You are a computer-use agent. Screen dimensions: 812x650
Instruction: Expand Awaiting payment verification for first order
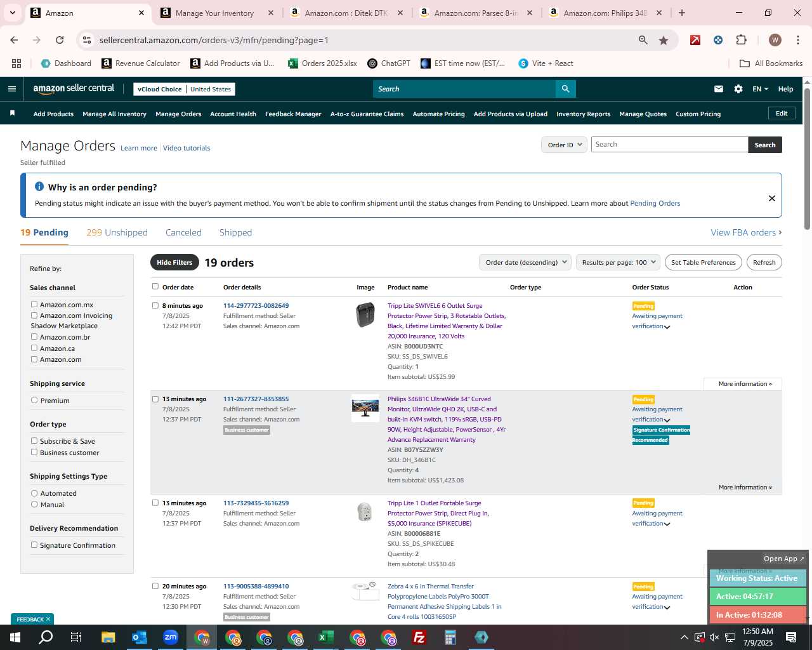point(667,327)
